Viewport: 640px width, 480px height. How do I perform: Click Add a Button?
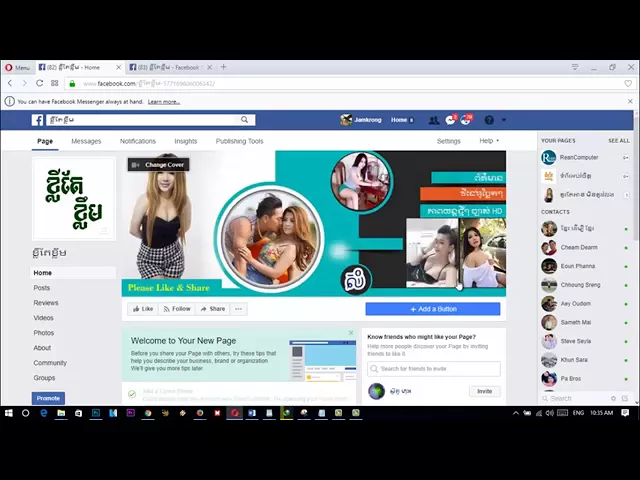tap(433, 309)
